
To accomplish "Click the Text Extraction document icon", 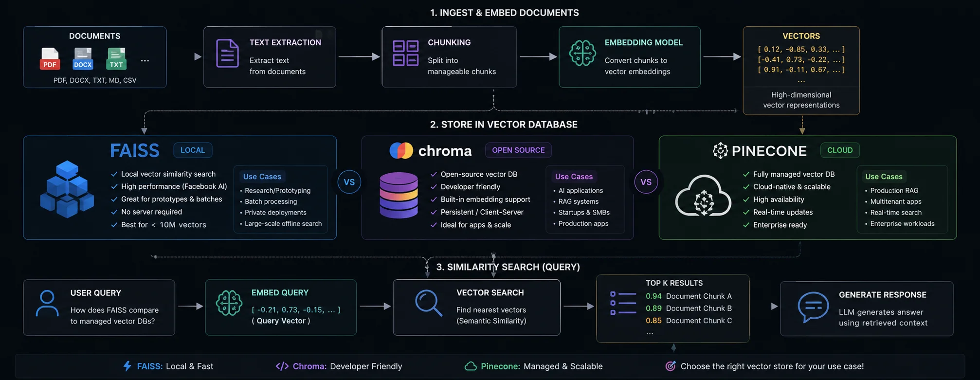I will (227, 53).
